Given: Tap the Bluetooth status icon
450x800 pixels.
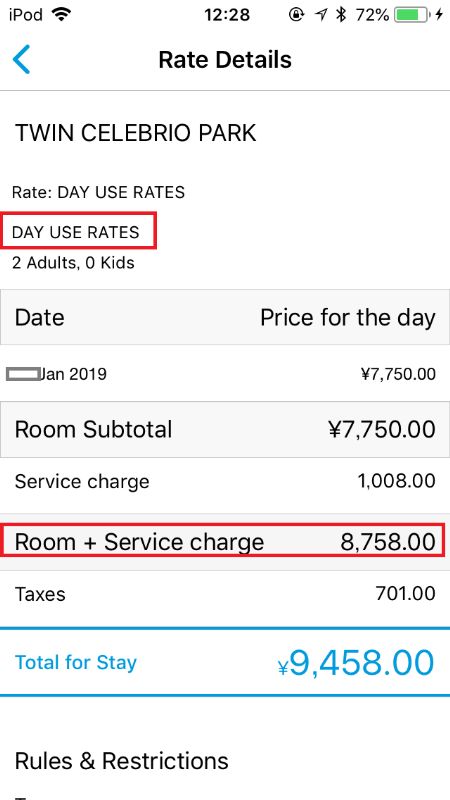Looking at the screenshot, I should [x=341, y=15].
